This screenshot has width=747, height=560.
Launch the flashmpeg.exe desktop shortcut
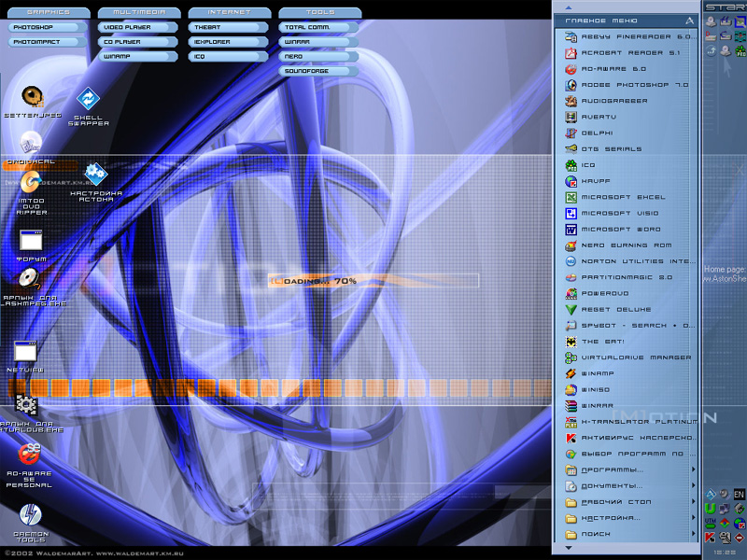pos(30,279)
